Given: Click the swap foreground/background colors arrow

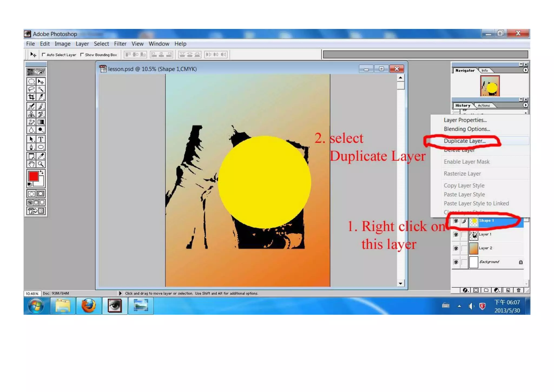Looking at the screenshot, I should tap(41, 172).
